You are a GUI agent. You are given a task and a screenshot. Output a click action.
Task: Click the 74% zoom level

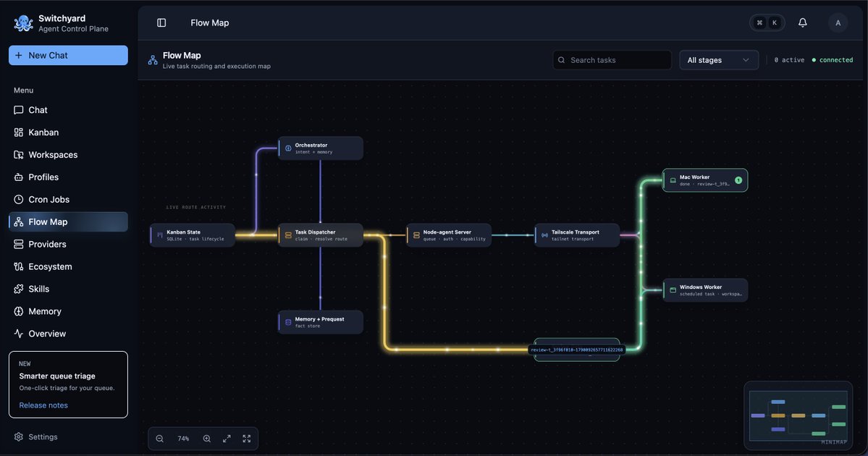point(183,439)
